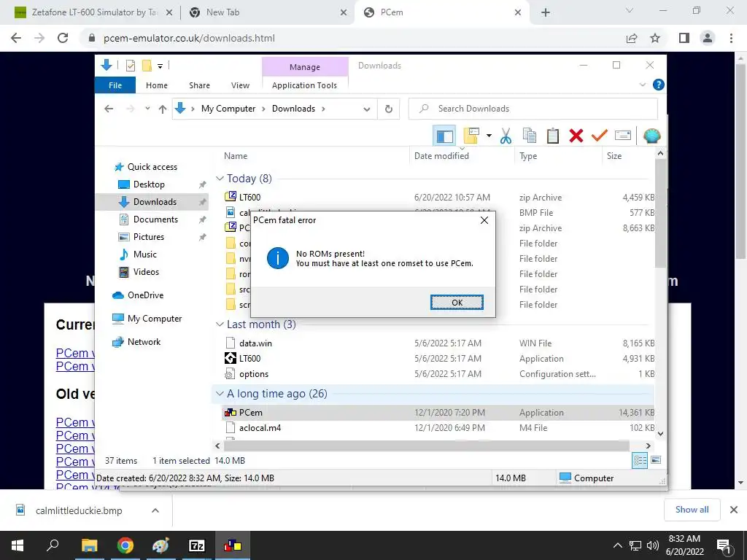
Task: Click Chrome reload page button
Action: tap(63, 38)
